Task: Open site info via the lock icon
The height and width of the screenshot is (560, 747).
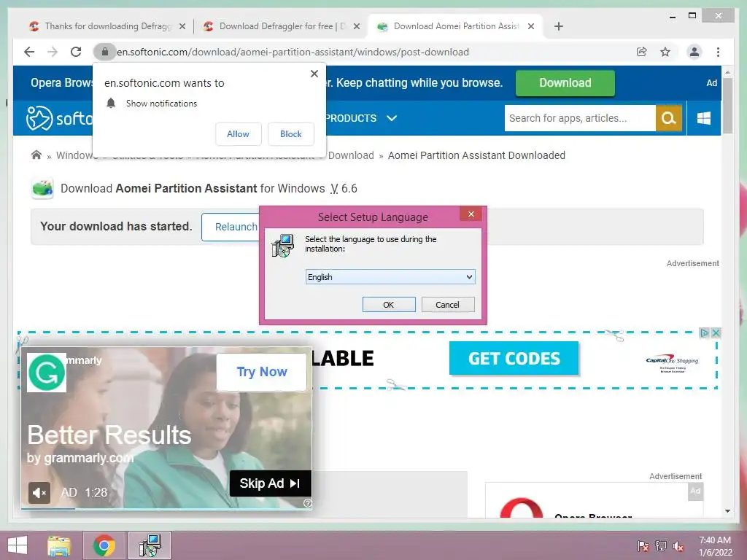Action: coord(105,52)
